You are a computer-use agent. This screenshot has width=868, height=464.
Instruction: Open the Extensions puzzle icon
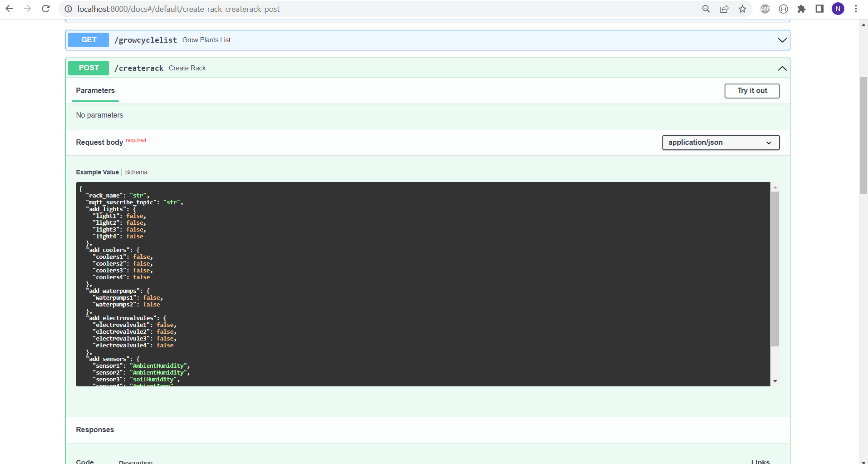pyautogui.click(x=801, y=9)
